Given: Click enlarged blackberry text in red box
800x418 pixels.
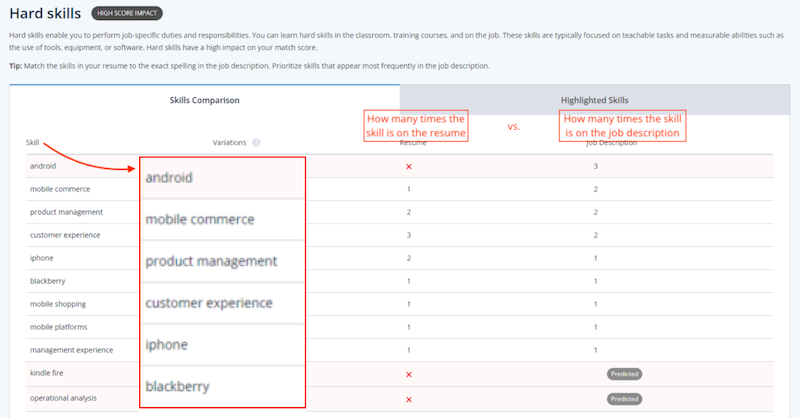Looking at the screenshot, I should [178, 386].
